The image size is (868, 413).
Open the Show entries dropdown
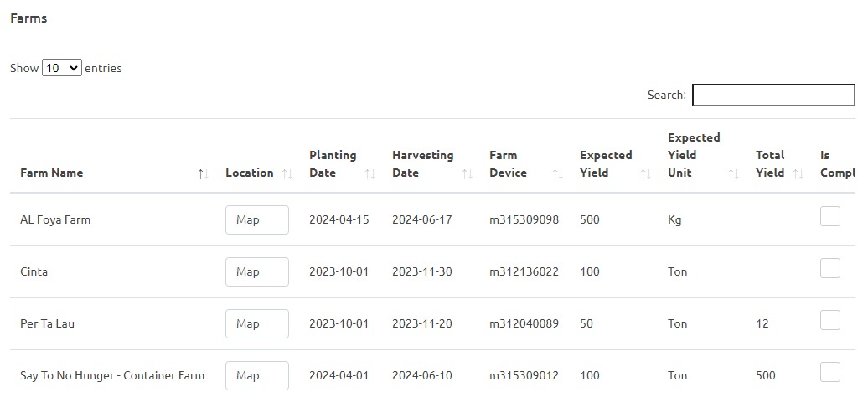62,69
